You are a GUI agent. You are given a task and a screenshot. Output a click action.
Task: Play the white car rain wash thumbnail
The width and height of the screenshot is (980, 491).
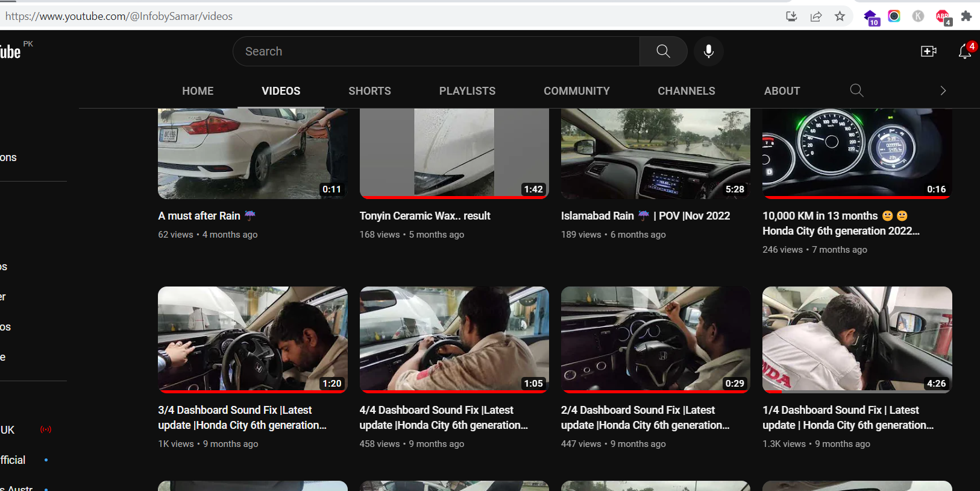(253, 153)
